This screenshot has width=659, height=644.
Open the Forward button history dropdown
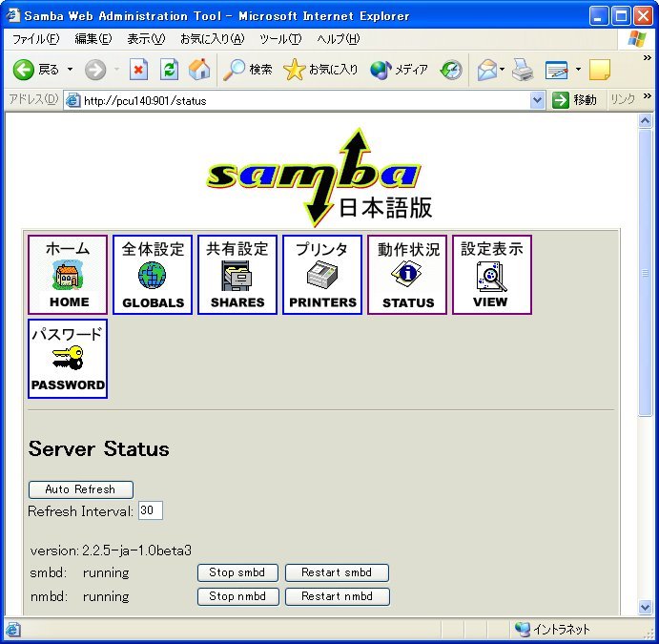point(116,70)
